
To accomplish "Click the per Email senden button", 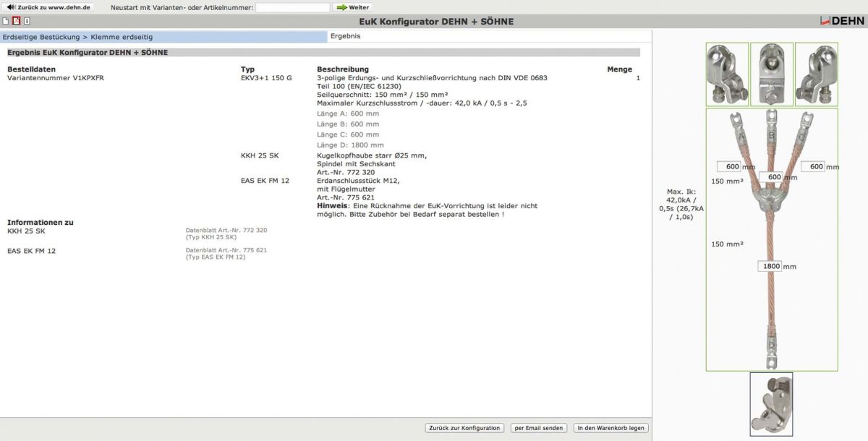I will 539,428.
